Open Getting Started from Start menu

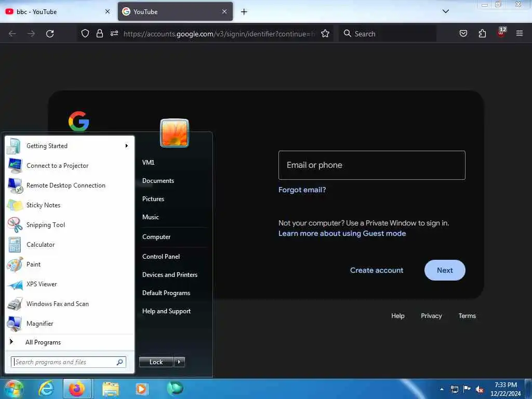pyautogui.click(x=70, y=146)
